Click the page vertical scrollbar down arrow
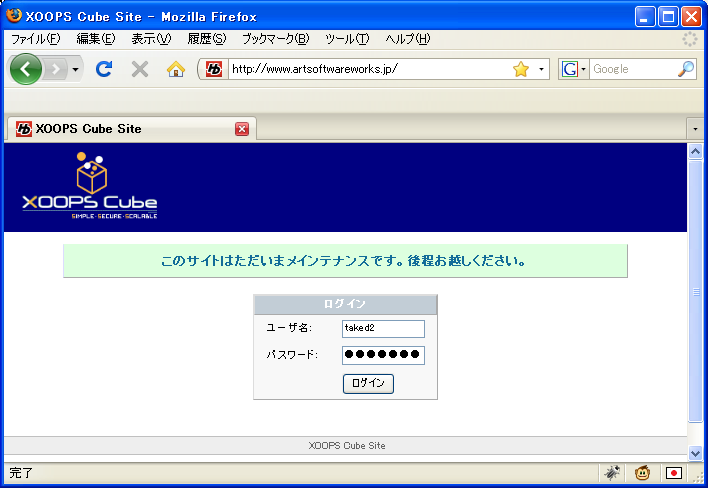Image resolution: width=708 pixels, height=488 pixels. coord(696,452)
